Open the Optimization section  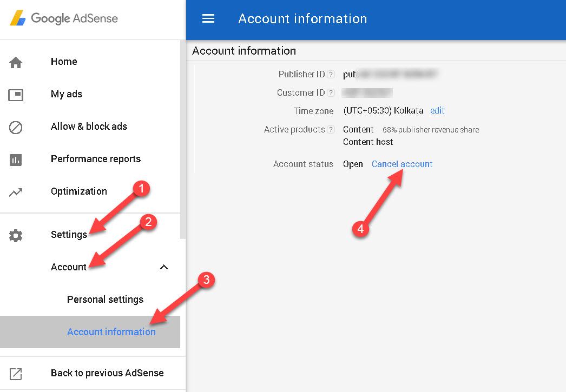tap(78, 191)
